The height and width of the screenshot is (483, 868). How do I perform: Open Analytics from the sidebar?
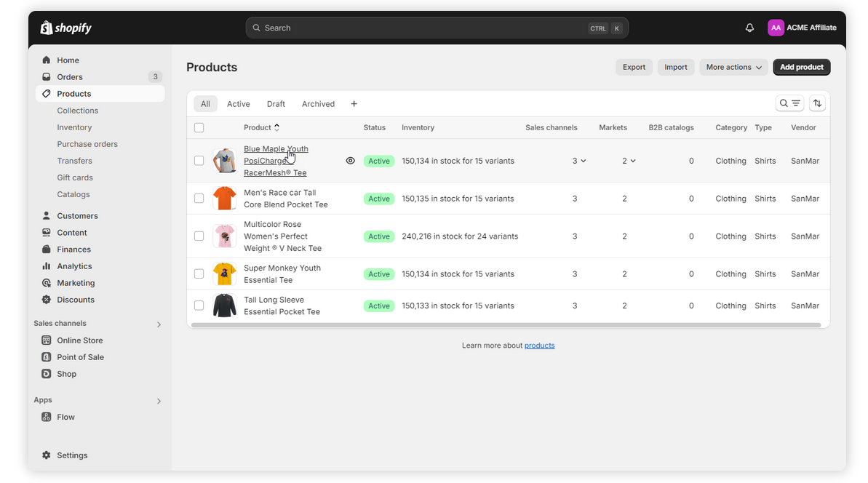74,266
